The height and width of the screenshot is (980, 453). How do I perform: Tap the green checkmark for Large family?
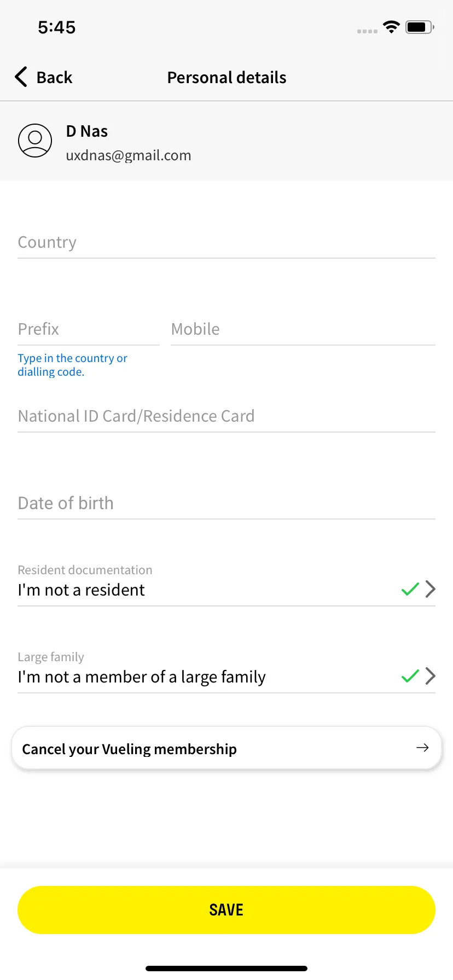[410, 676]
